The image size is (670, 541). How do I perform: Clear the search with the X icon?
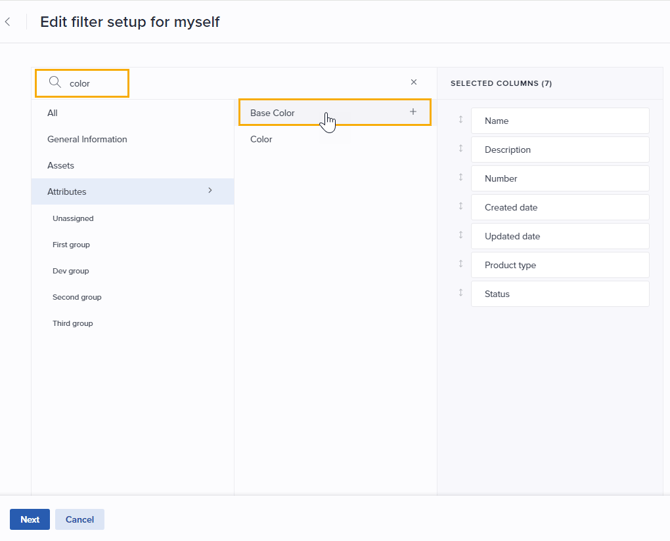point(414,83)
